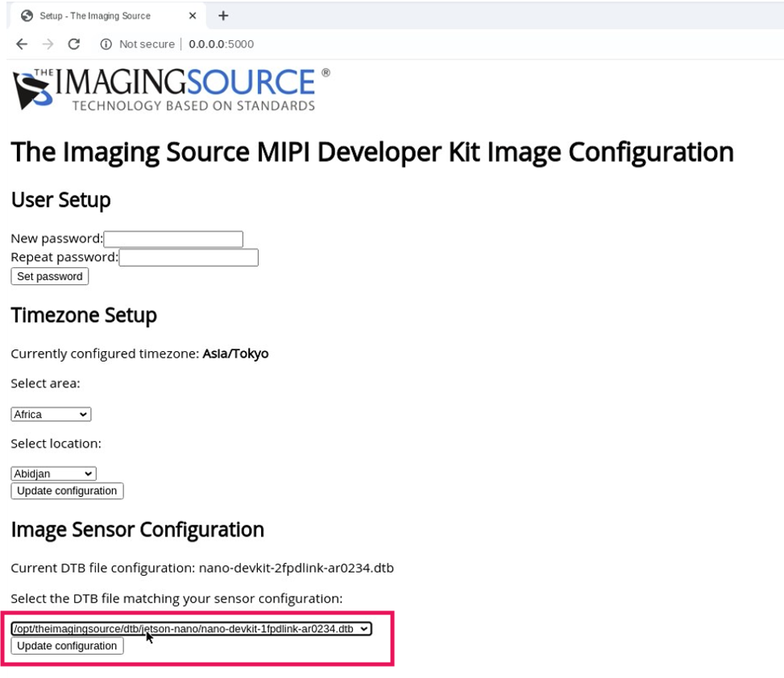784x678 pixels.
Task: Click the Timezone Setup heading
Action: pos(84,316)
